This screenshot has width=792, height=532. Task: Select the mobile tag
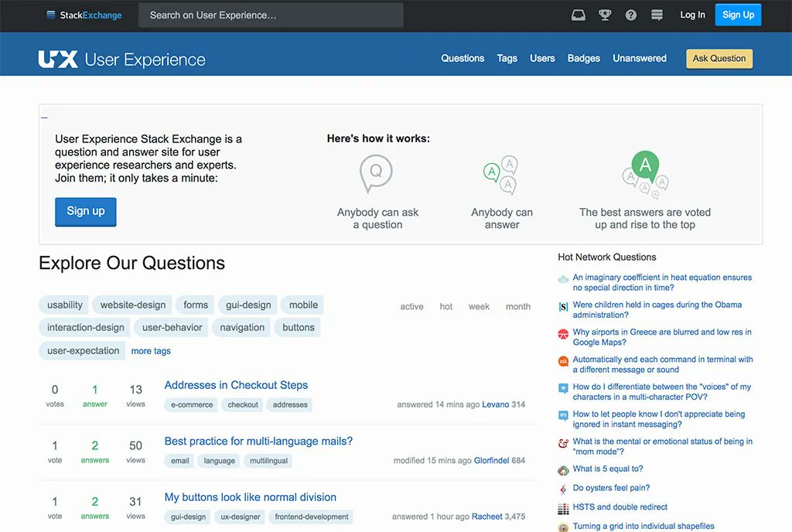pyautogui.click(x=303, y=305)
